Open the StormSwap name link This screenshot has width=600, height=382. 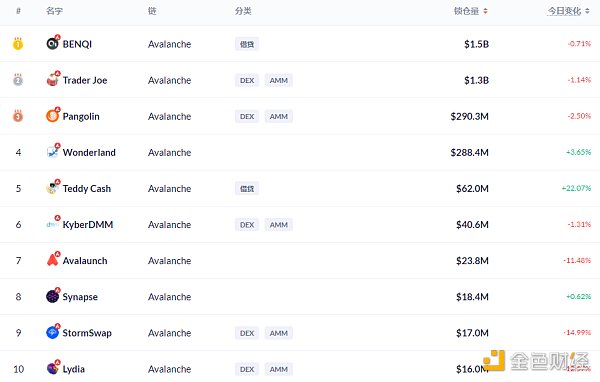click(x=87, y=333)
